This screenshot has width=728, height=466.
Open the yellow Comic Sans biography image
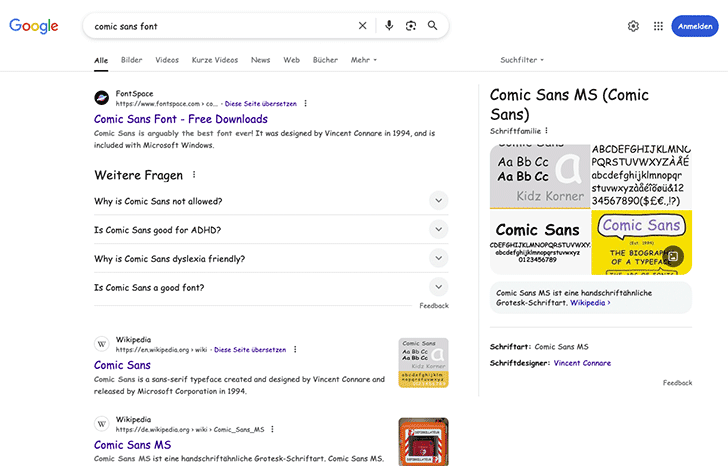[642, 242]
